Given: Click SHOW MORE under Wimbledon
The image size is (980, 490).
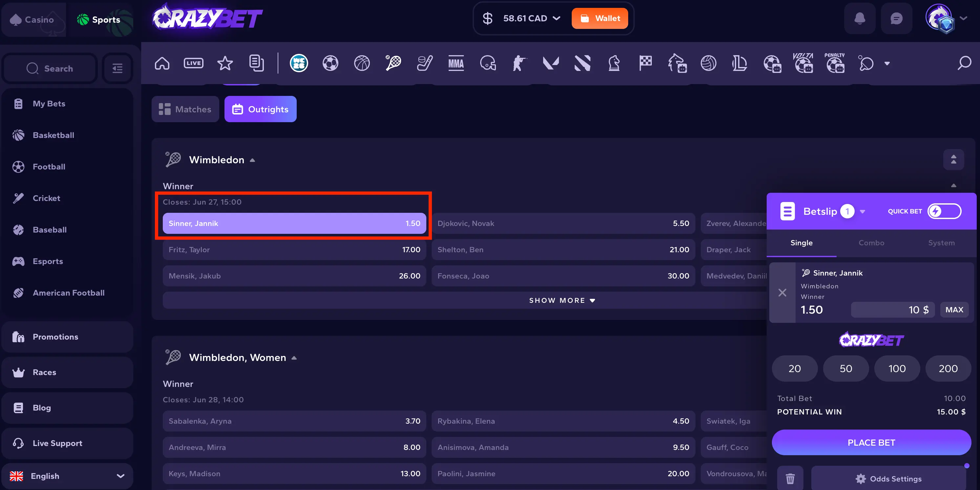Looking at the screenshot, I should click(x=562, y=301).
